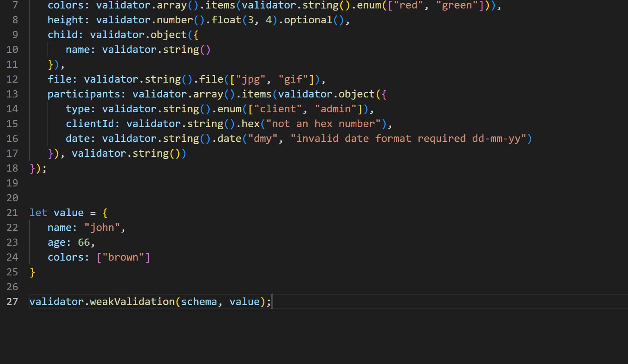
Task: Click the type property on line 14
Action: click(x=78, y=109)
